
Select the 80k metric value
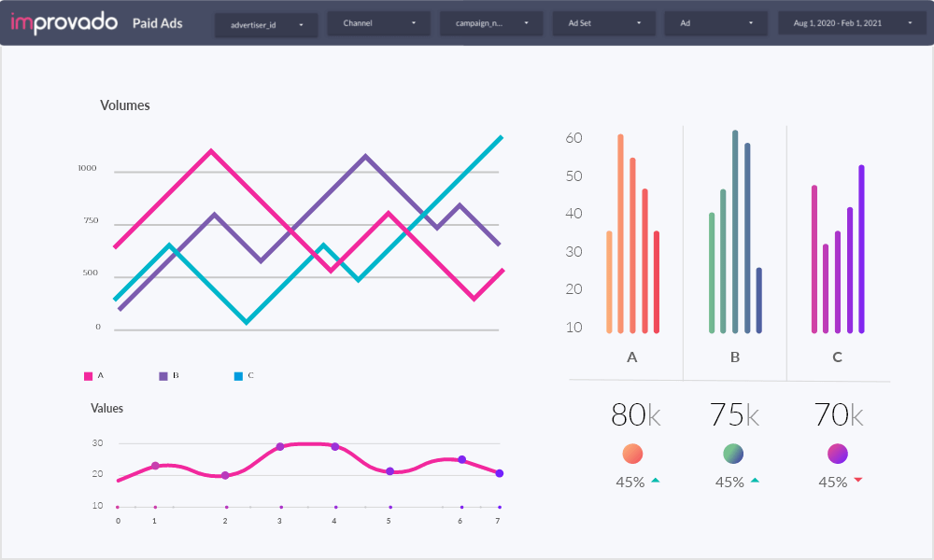[x=636, y=414]
